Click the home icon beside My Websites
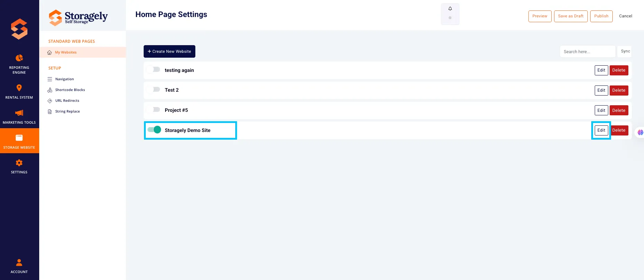644x280 pixels. 50,52
